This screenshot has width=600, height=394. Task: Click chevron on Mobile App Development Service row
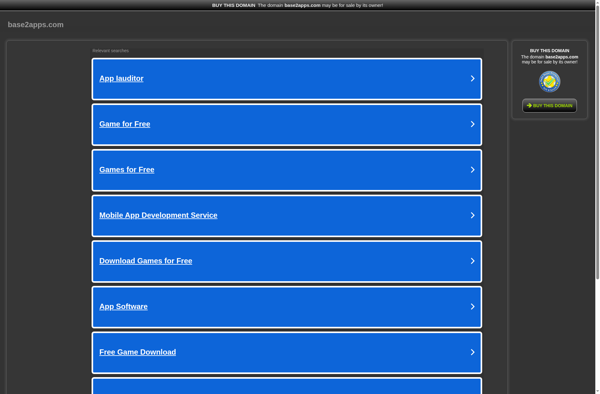(473, 215)
